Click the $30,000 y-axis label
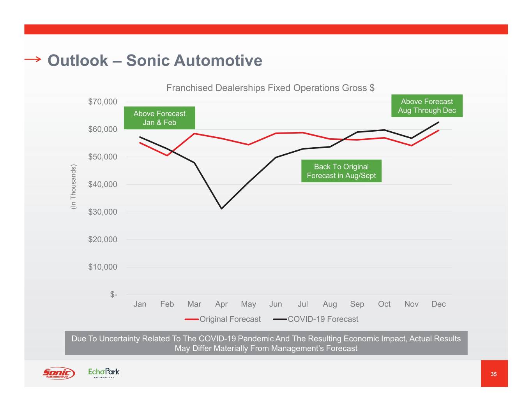532x411 pixels. click(x=103, y=212)
